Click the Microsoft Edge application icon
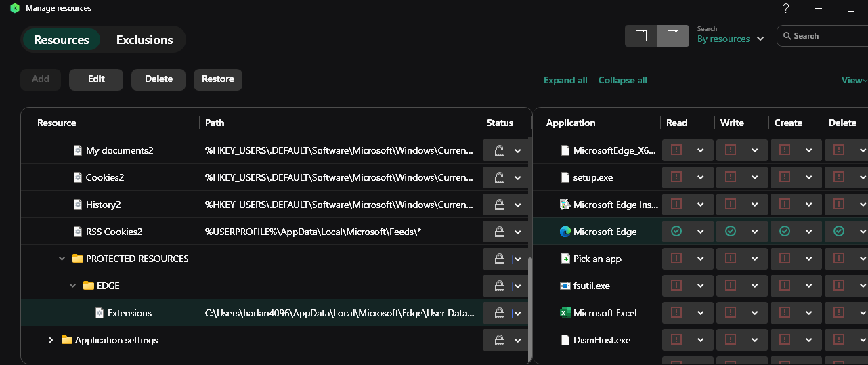 pos(565,232)
